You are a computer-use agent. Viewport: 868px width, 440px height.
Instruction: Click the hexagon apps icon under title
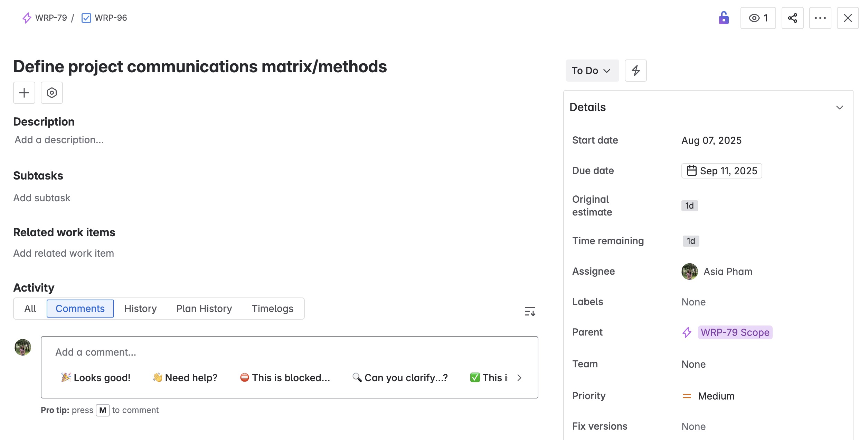pyautogui.click(x=52, y=93)
